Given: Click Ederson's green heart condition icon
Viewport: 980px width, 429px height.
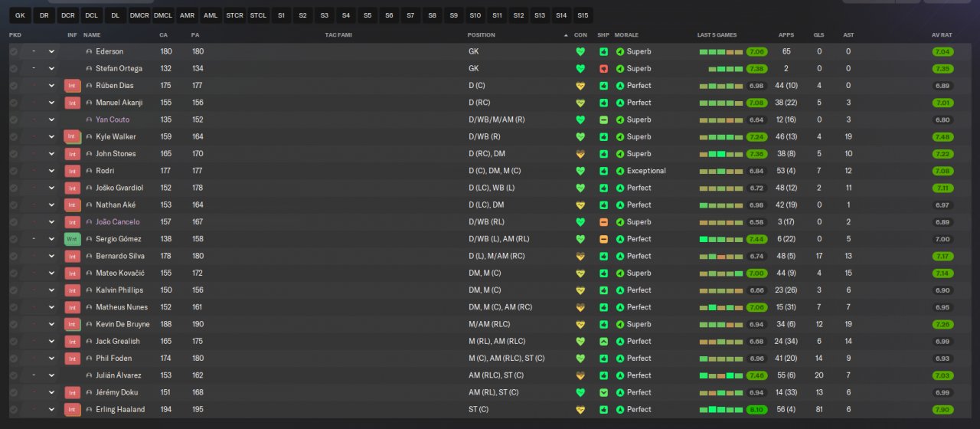Looking at the screenshot, I should point(580,52).
